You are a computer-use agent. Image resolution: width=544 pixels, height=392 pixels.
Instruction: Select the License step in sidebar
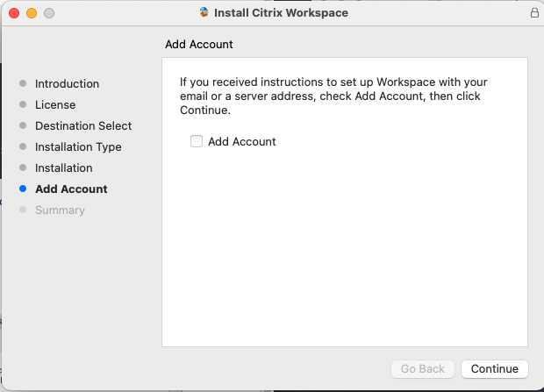pos(55,105)
